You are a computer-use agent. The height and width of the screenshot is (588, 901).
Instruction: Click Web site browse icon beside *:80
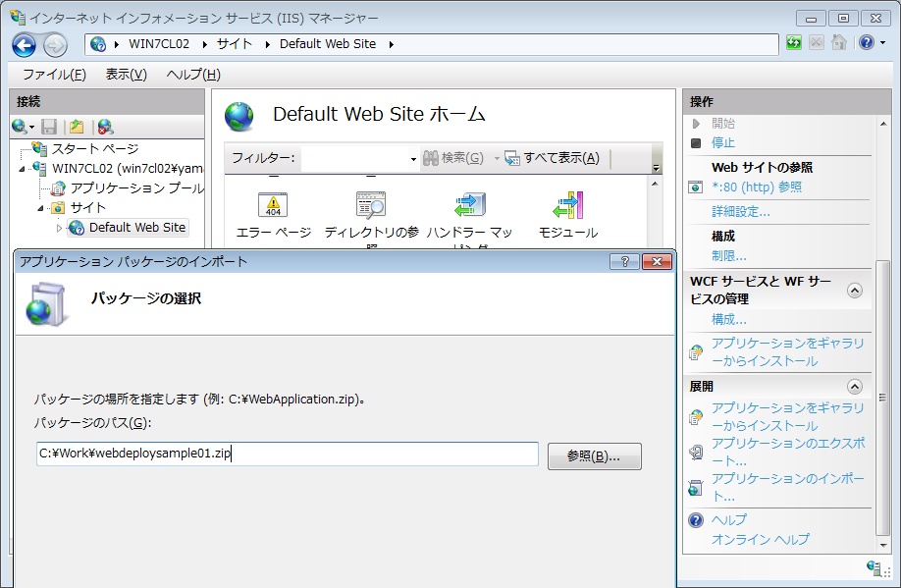695,187
